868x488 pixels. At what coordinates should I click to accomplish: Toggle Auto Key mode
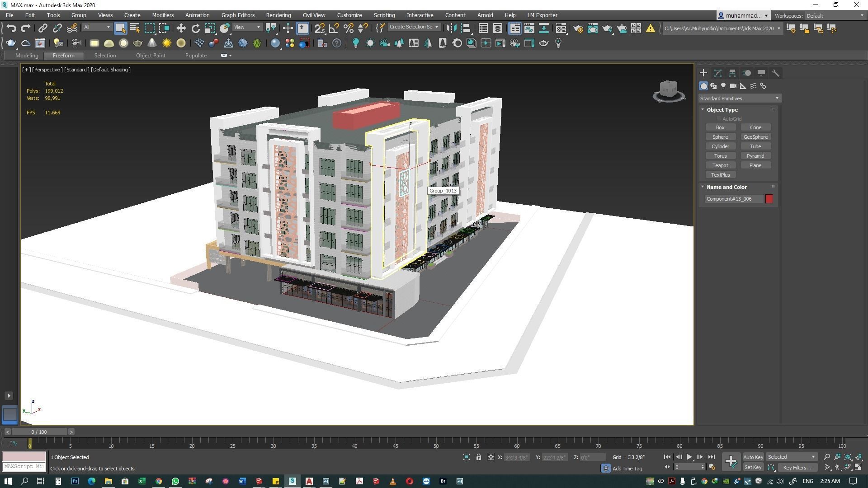(753, 457)
